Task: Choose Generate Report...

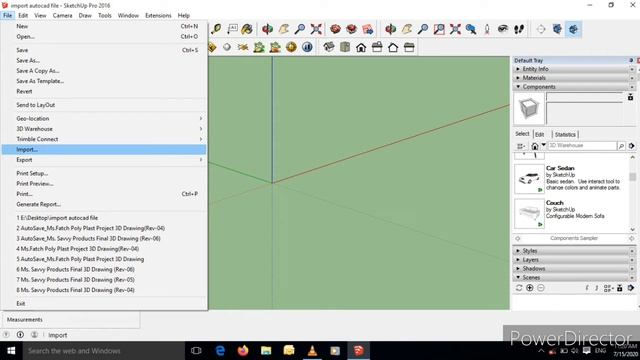Action: (x=104, y=204)
